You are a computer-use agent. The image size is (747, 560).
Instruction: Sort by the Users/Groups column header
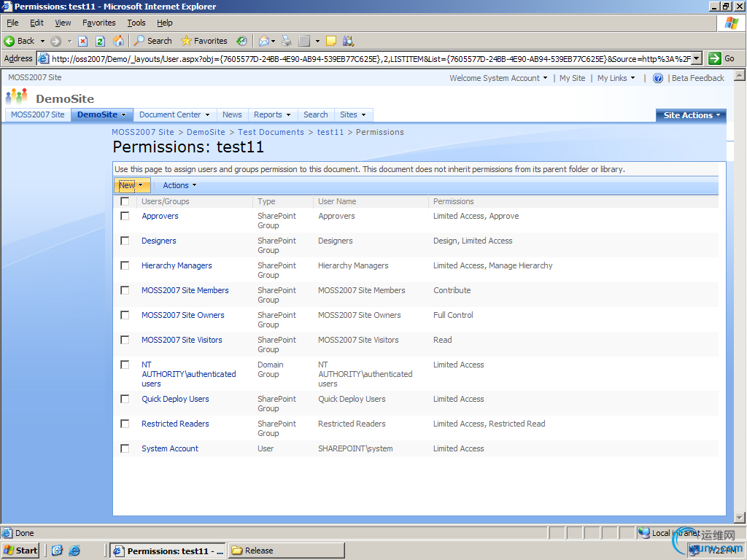coord(166,201)
